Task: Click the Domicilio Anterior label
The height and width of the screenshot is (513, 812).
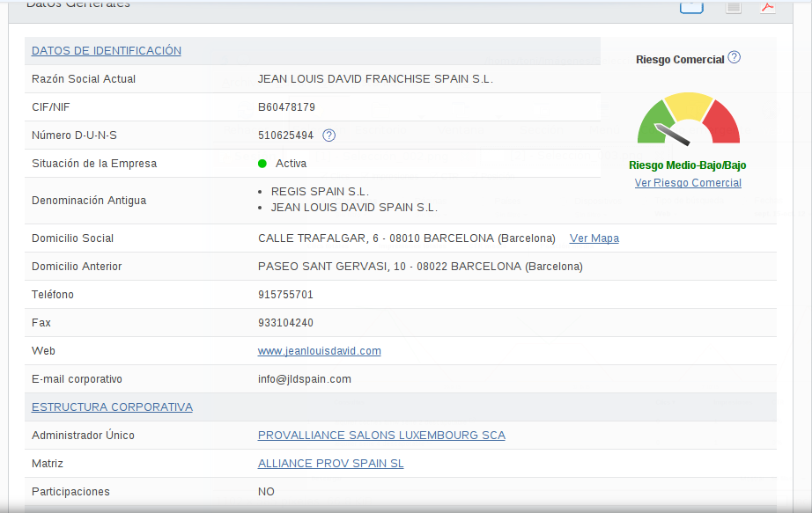Action: pyautogui.click(x=77, y=267)
